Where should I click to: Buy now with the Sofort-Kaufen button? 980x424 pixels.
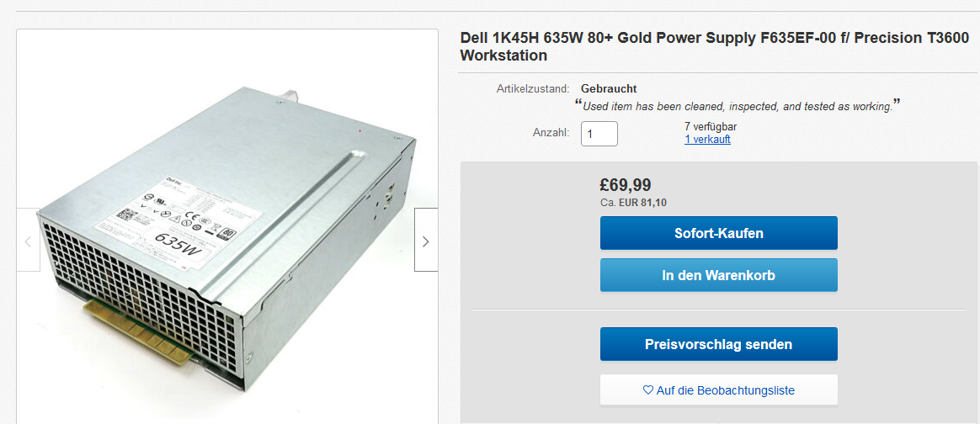click(x=719, y=234)
